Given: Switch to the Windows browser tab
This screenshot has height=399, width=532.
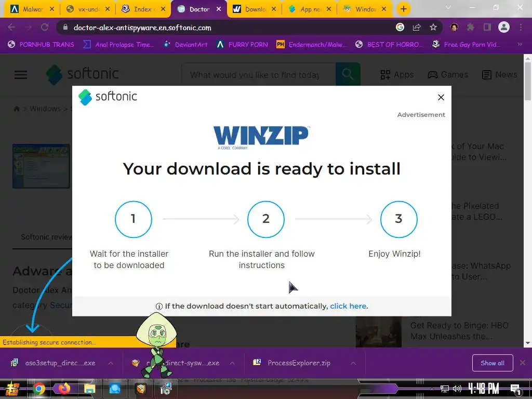Looking at the screenshot, I should [x=365, y=9].
